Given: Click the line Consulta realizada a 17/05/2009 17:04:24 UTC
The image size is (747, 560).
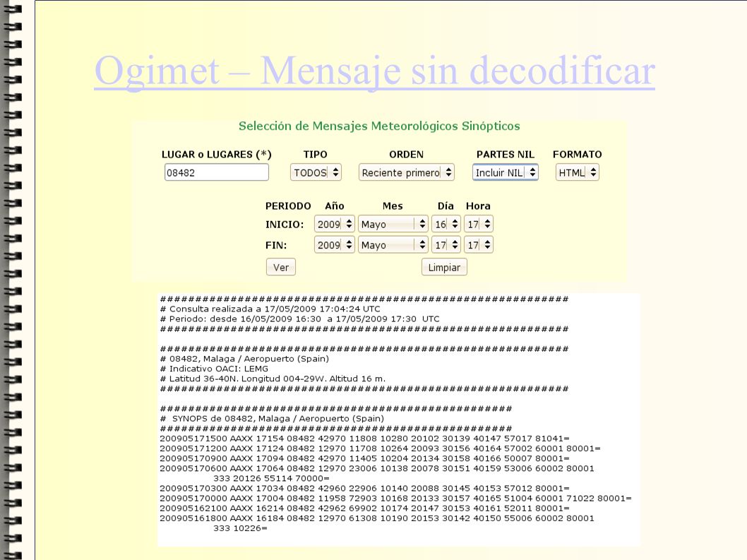Looking at the screenshot, I should pos(270,309).
